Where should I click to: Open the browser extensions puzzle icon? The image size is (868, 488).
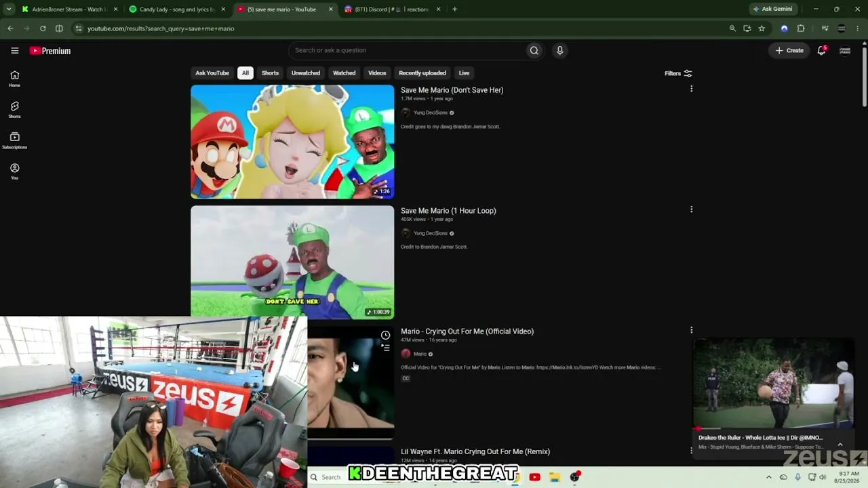801,28
